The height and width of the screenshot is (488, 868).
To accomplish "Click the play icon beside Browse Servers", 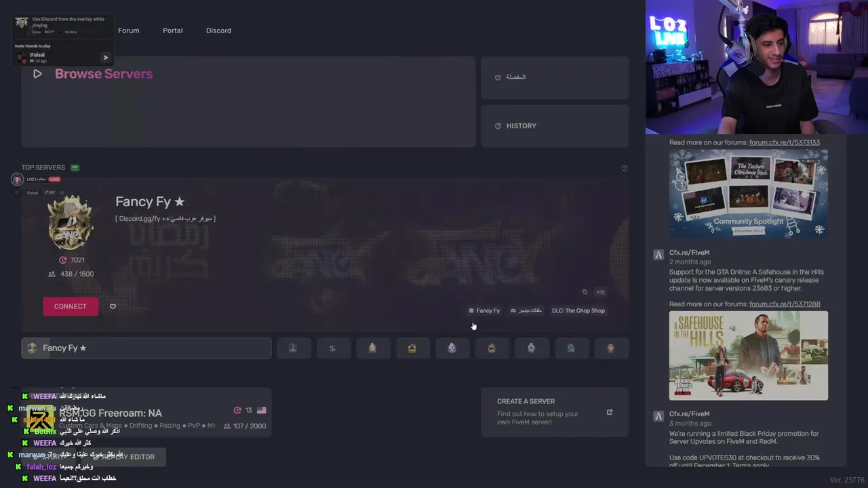I will (x=37, y=74).
